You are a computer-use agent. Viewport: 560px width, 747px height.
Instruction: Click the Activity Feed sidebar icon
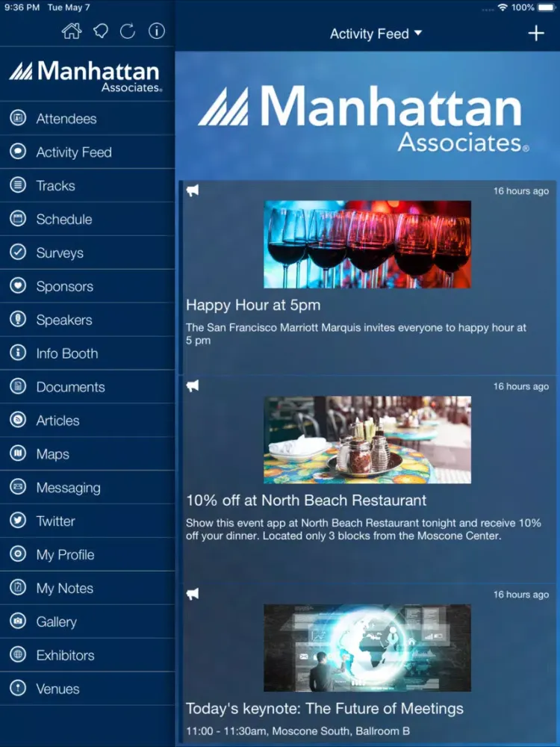tap(18, 152)
